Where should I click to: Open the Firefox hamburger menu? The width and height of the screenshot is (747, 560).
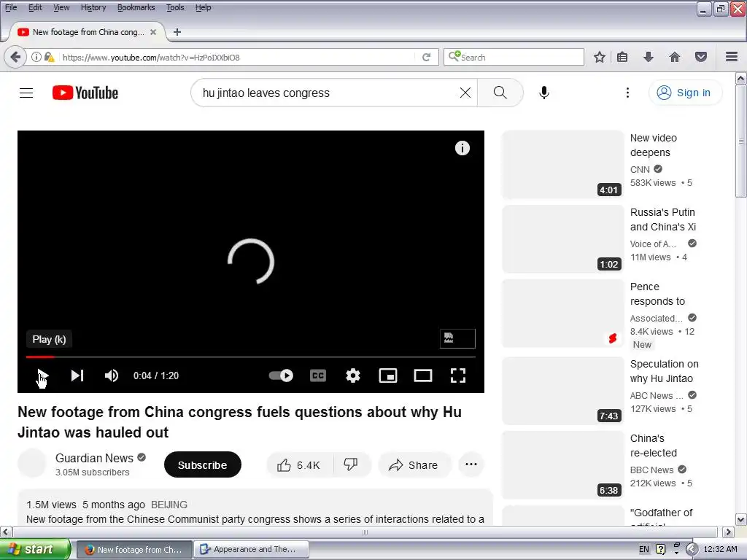[x=732, y=57]
